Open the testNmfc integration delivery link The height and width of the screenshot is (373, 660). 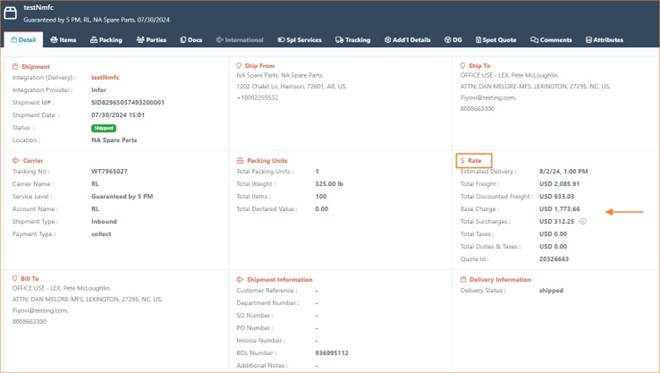click(x=105, y=77)
